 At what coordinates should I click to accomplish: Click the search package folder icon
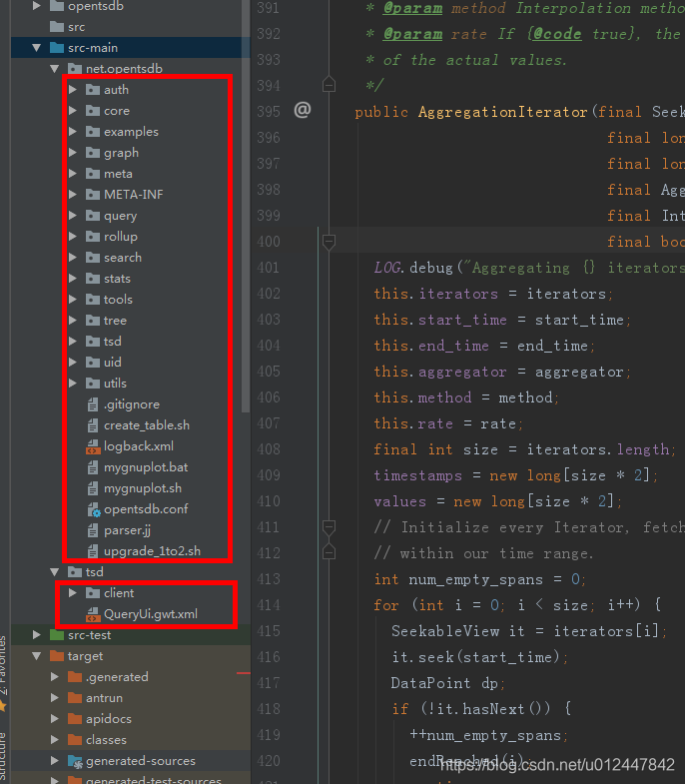(x=93, y=258)
